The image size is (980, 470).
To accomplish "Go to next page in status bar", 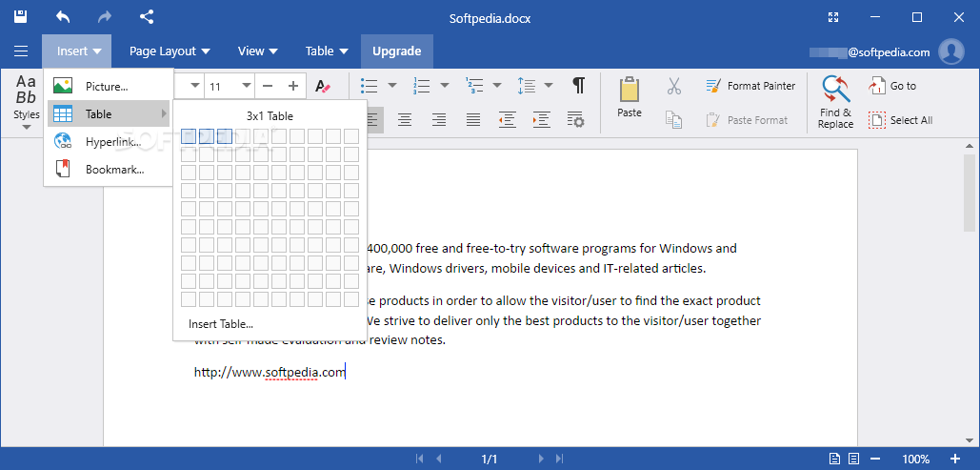I will click(541, 459).
